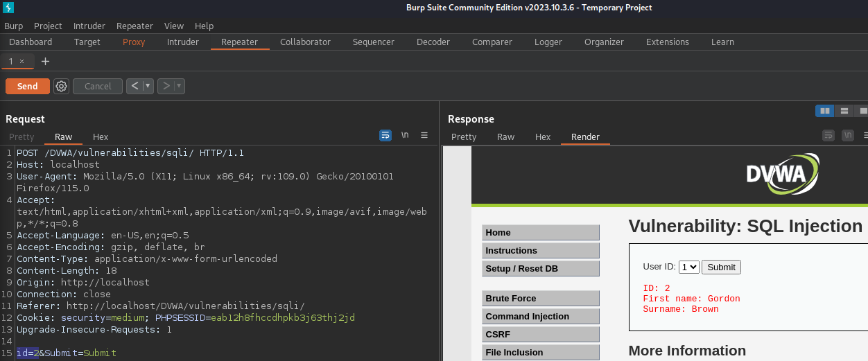
Task: Click the id=2 parameter in request body
Action: pyautogui.click(x=28, y=353)
